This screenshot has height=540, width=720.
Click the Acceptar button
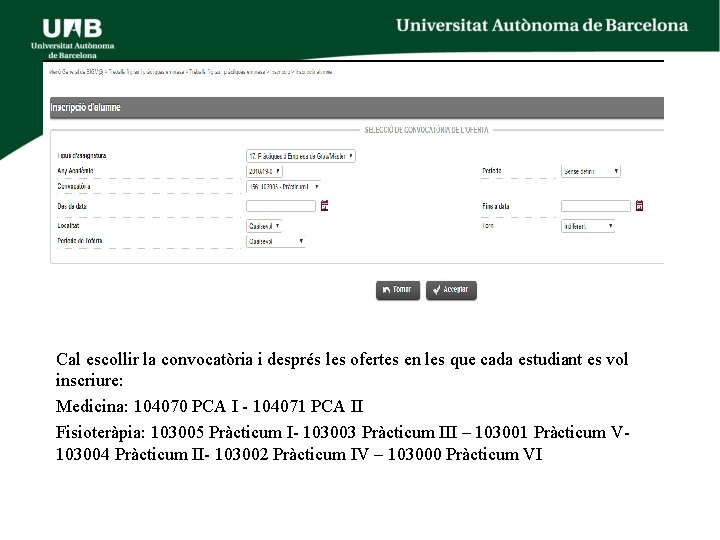pos(451,290)
